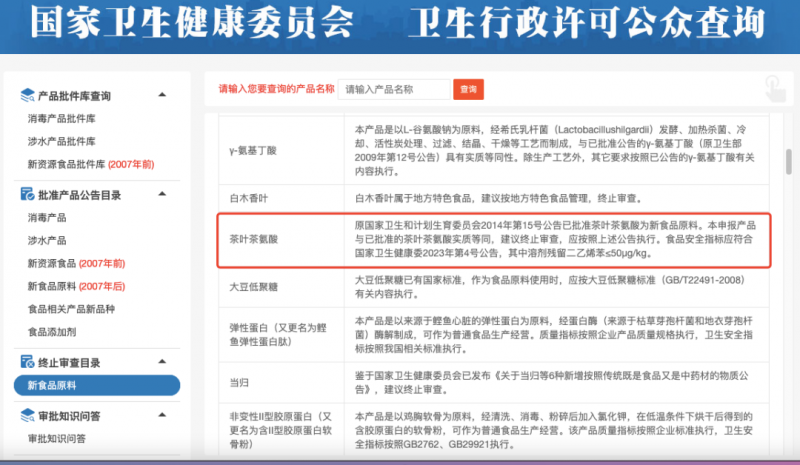The height and width of the screenshot is (465, 800).
Task: Select the 弹性蛋白 (又更名为鲤鱼弹性蛋白肽) cell
Action: pos(282,334)
